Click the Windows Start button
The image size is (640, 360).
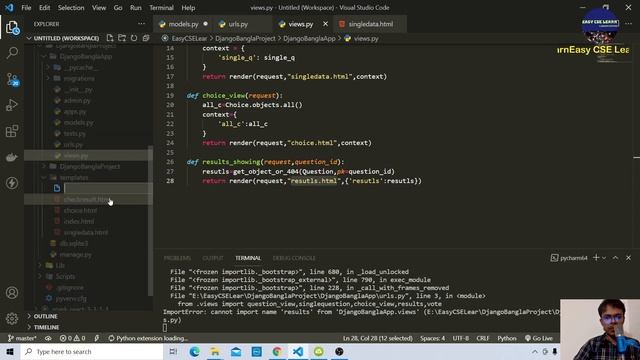point(10,351)
